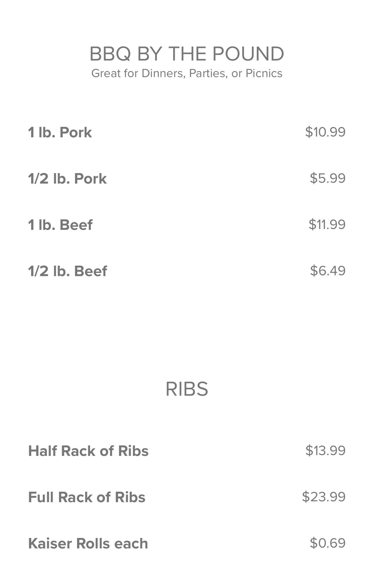Select the "Half Rack of Ribs" item
This screenshot has width=374, height=588.
coord(88,451)
